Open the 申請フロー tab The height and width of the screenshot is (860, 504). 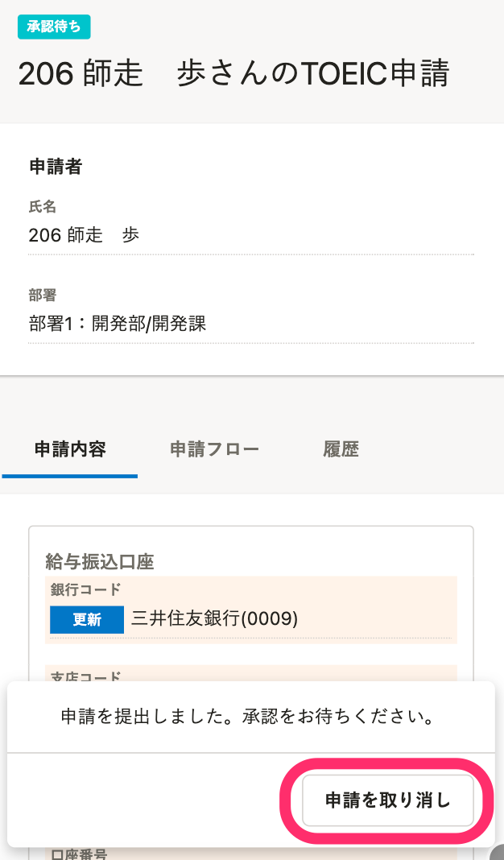point(214,449)
